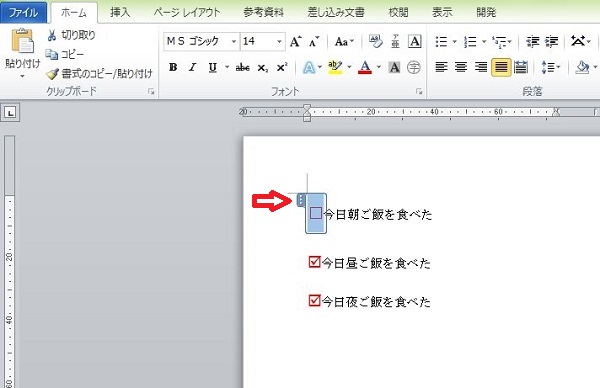Screen dimensions: 600x388
Task: Click the Bullets list icon
Action: point(441,41)
